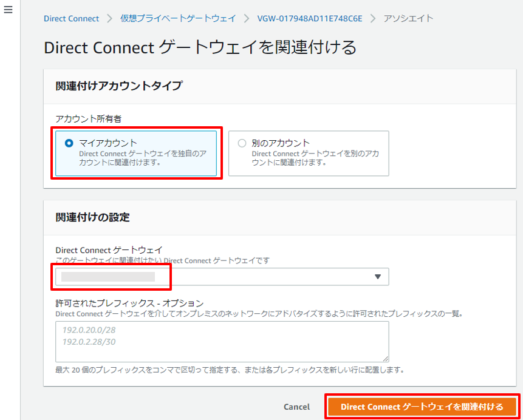Click the 許可されたプレフィックス - オプション label
The width and height of the screenshot is (523, 420).
point(129,303)
